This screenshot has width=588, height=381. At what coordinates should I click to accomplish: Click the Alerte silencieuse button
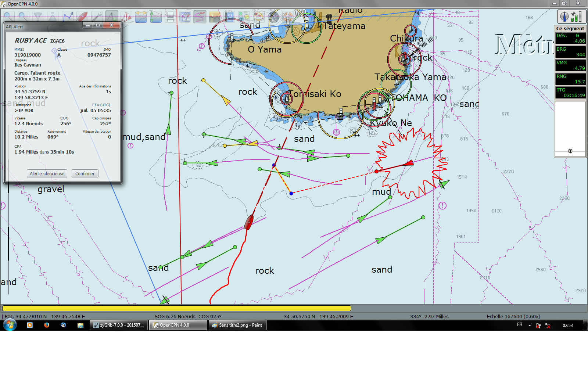47,173
